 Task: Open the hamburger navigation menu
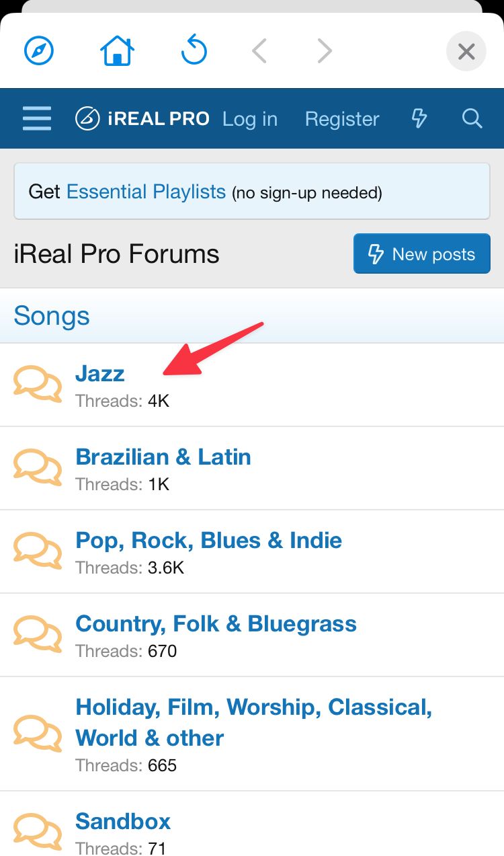(37, 119)
